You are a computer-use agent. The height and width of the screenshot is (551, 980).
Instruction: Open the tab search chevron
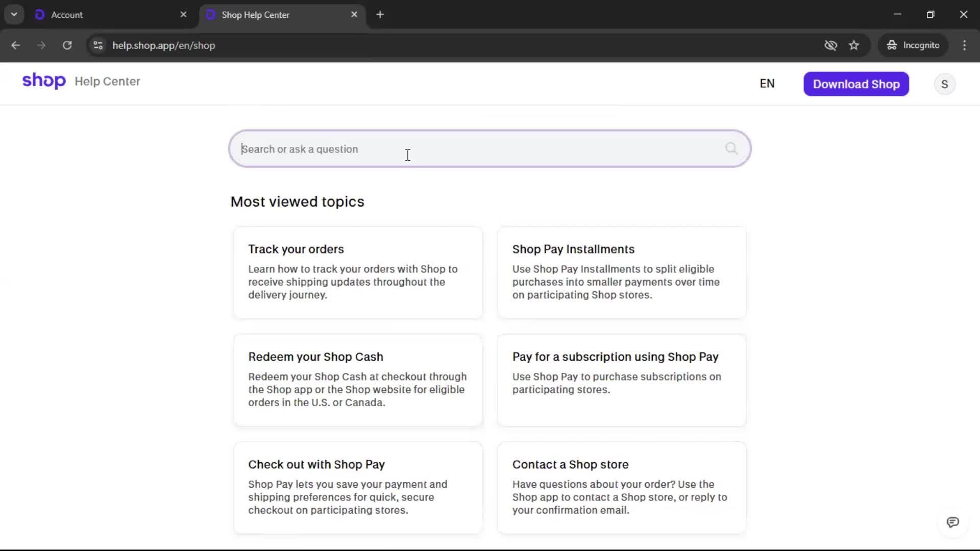point(14,14)
